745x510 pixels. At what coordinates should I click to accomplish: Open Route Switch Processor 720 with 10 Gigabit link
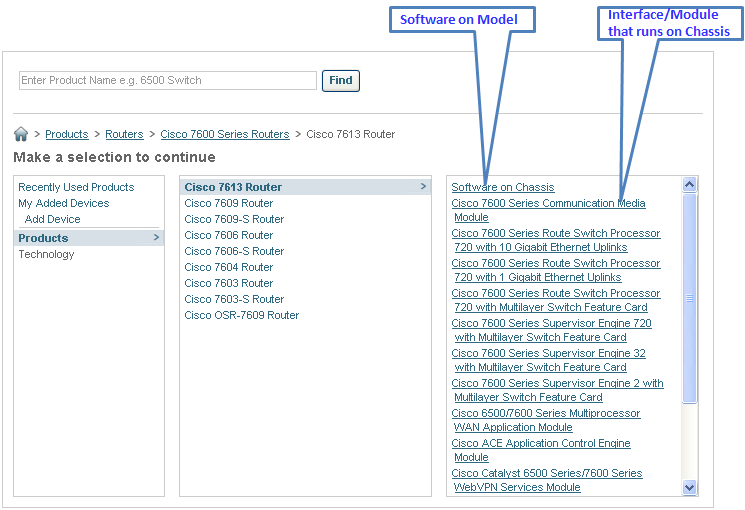click(x=556, y=240)
